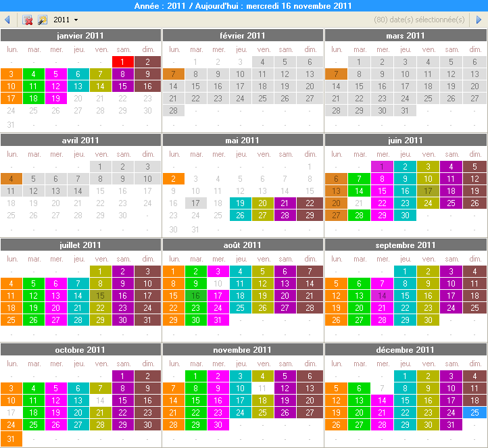Open the 2011 year dropdown
Screen dimensions: 488x448
pos(66,20)
